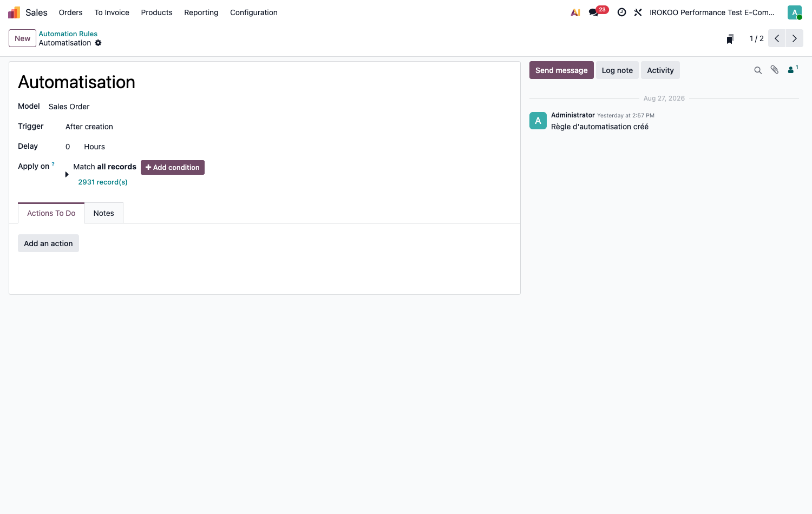Click the New button

tap(22, 38)
